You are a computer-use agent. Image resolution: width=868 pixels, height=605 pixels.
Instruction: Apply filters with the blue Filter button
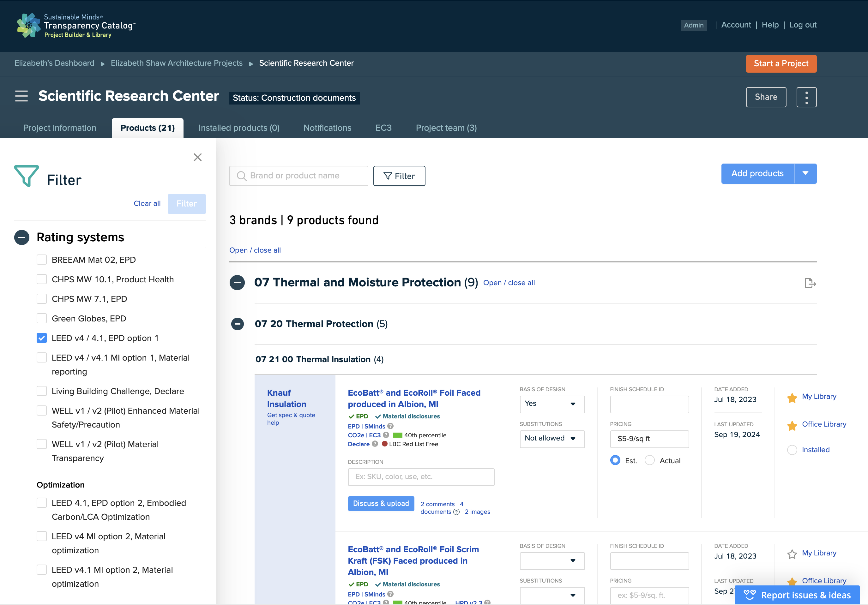click(x=187, y=204)
